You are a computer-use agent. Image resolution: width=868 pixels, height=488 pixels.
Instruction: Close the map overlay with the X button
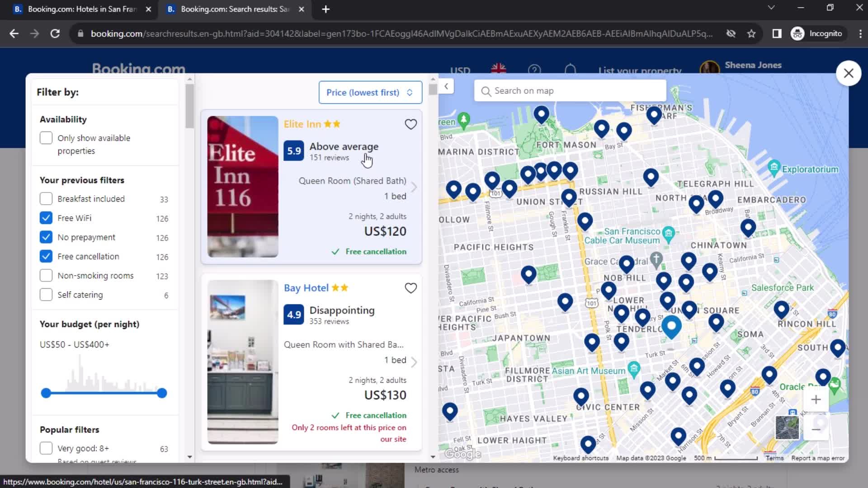pos(849,73)
